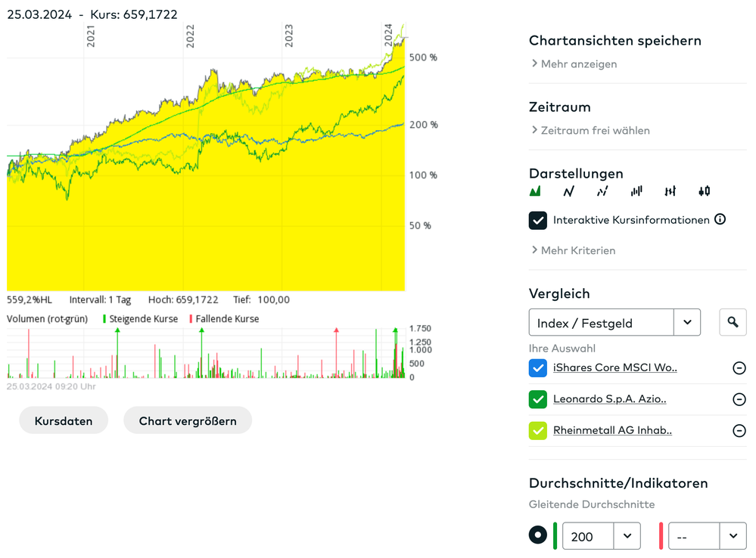Remove Leonardo S.p.A. from comparison
Image resolution: width=756 pixels, height=558 pixels.
coord(739,399)
